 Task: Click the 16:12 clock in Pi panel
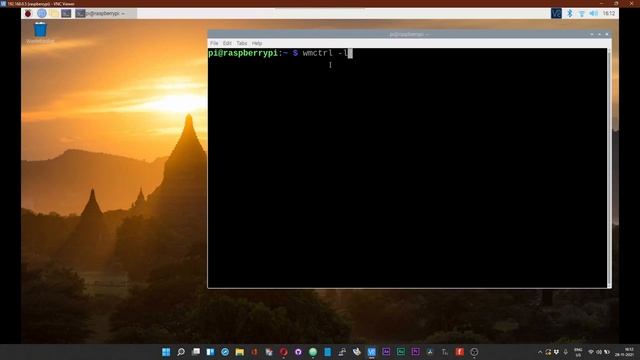tap(609, 13)
